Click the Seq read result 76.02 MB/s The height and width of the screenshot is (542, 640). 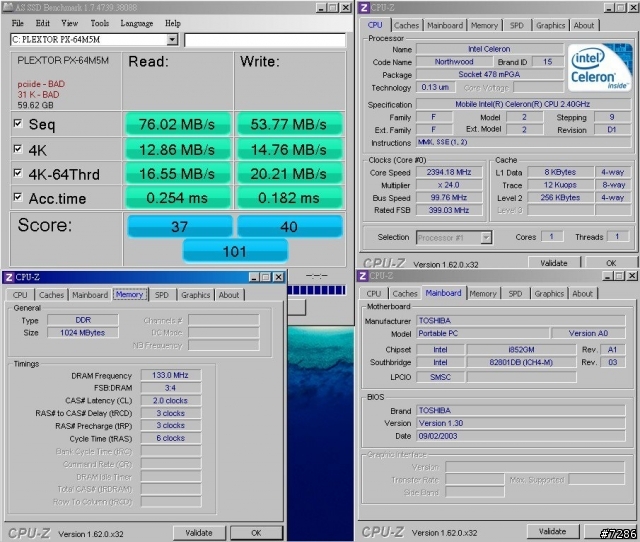177,124
